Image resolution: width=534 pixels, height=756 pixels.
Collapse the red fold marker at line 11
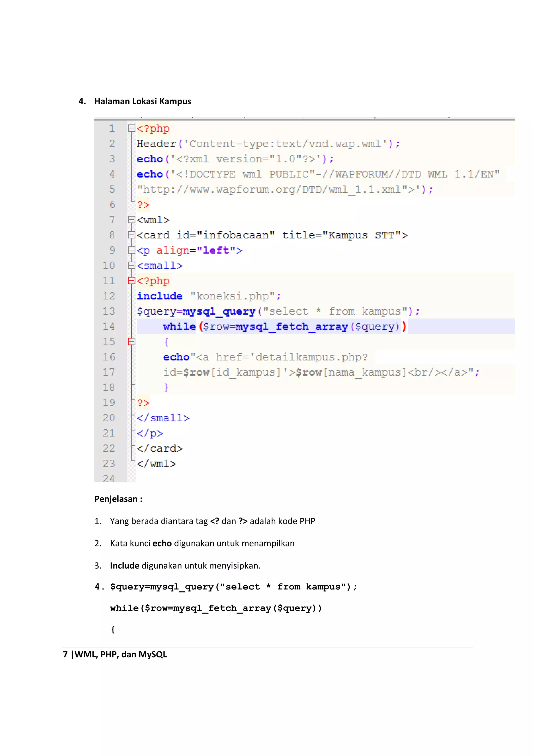pos(132,280)
